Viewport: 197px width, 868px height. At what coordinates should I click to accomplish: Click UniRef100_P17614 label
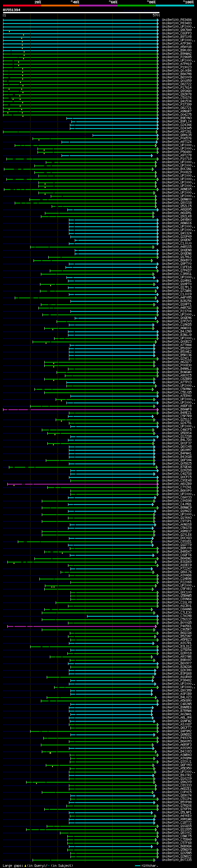point(177,88)
